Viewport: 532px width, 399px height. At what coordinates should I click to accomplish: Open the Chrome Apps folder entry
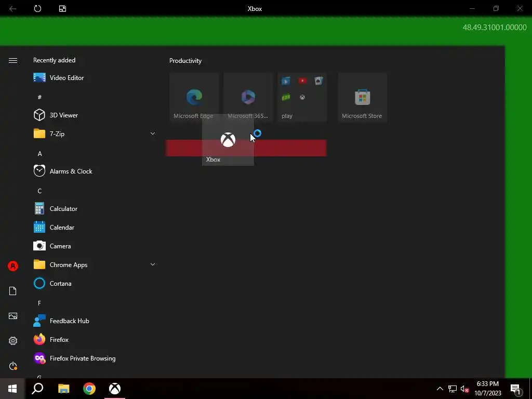[x=95, y=264]
